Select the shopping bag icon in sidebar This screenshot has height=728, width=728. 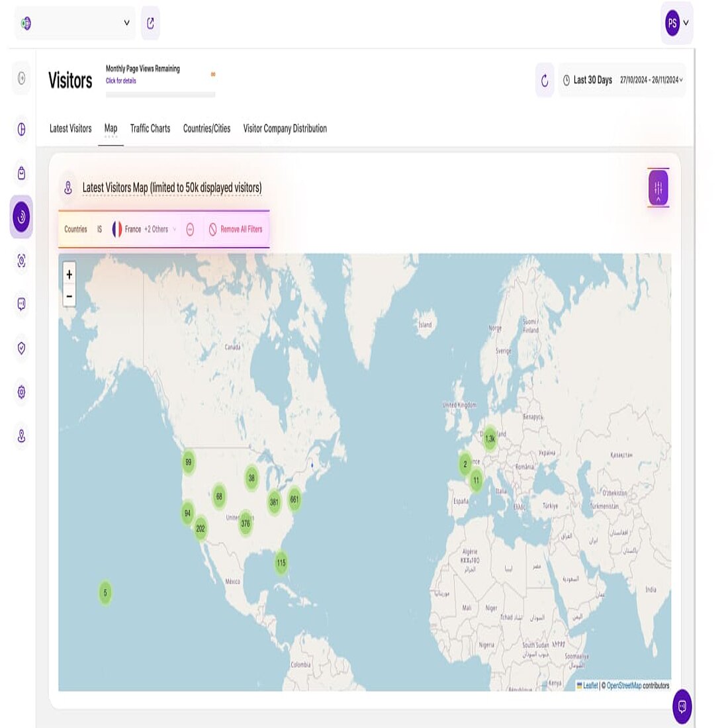(x=21, y=173)
